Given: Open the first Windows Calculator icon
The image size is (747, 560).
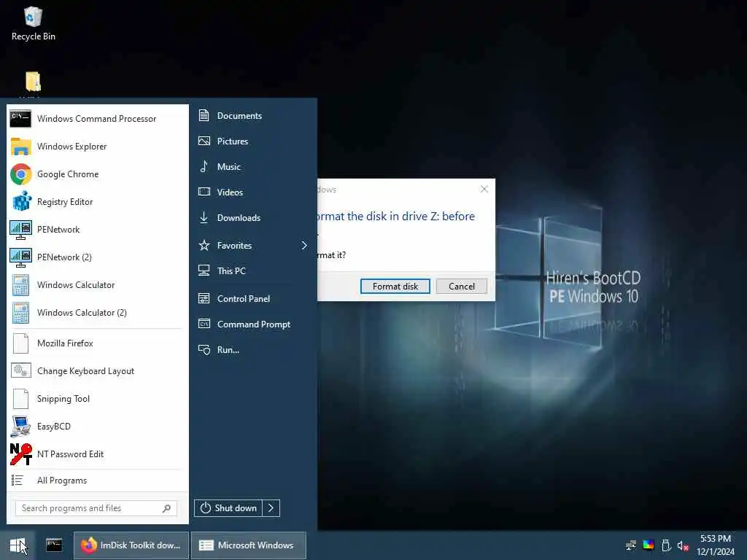Looking at the screenshot, I should click(x=20, y=285).
